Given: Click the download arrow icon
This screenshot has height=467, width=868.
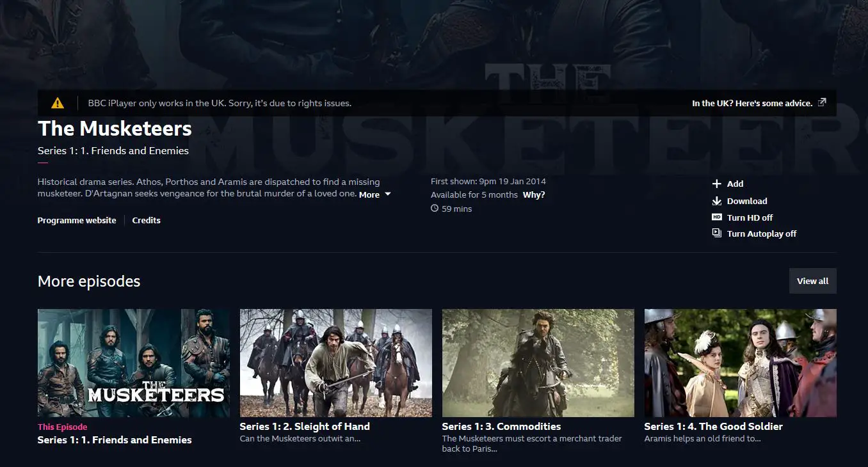Looking at the screenshot, I should click(717, 201).
